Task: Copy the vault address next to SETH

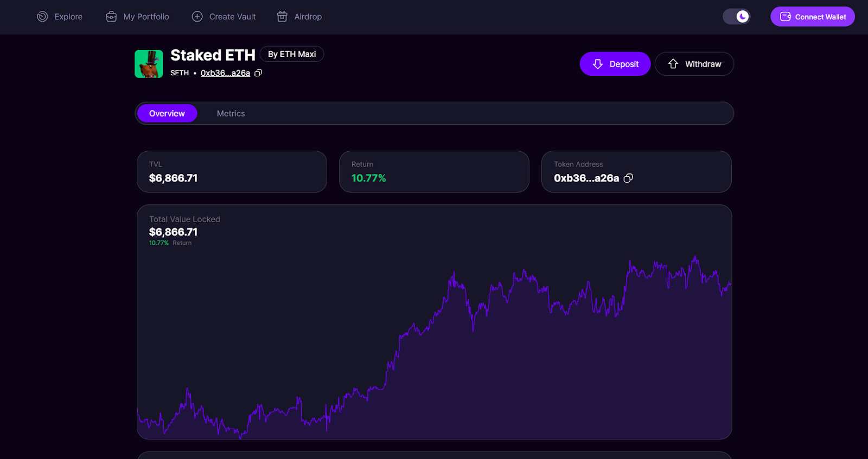Action: (258, 73)
